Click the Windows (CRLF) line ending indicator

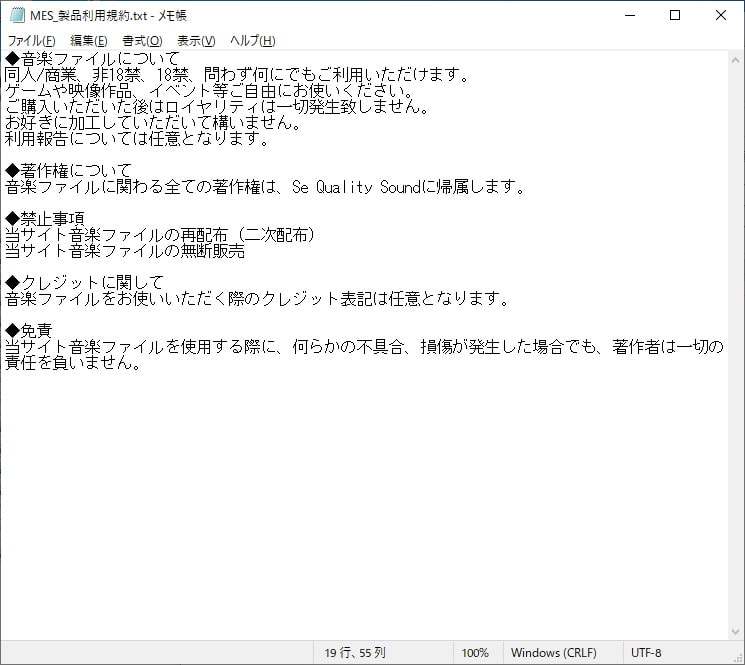tap(553, 653)
